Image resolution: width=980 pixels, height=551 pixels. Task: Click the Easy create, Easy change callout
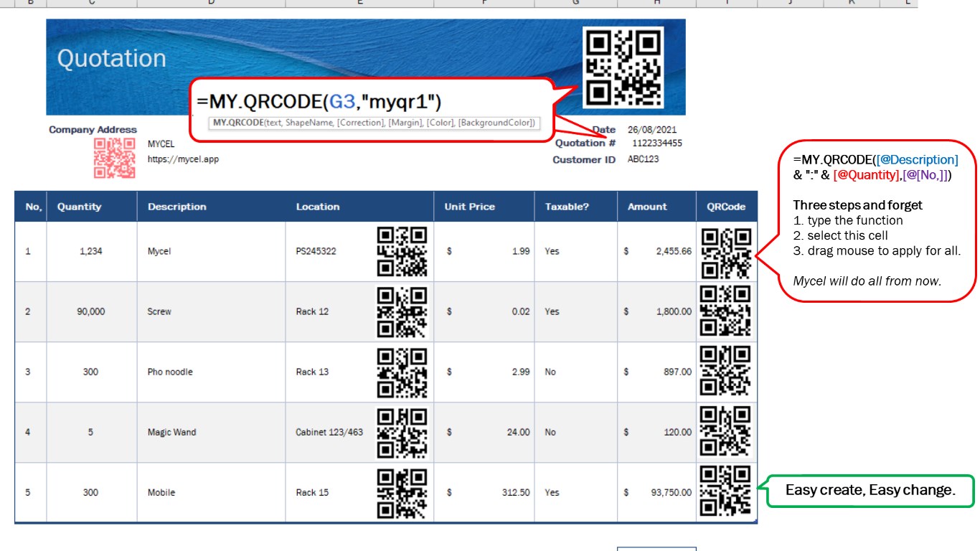point(870,491)
